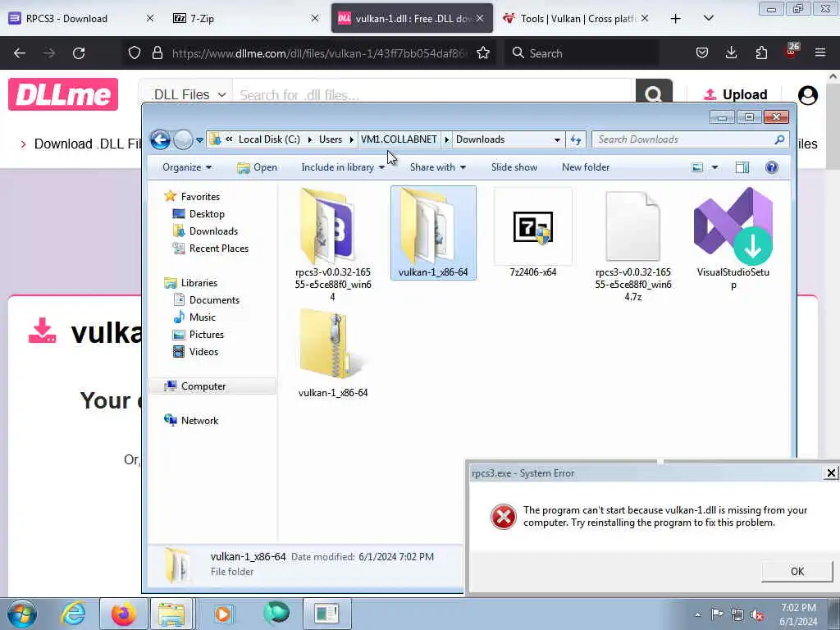List all Firefox tabs dropdown
Image resolution: width=840 pixels, height=630 pixels.
[x=708, y=18]
